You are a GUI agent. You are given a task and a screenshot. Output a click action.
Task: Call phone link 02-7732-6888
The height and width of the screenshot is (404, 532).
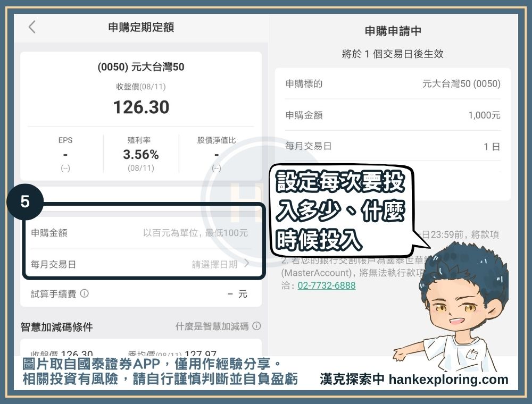click(327, 285)
